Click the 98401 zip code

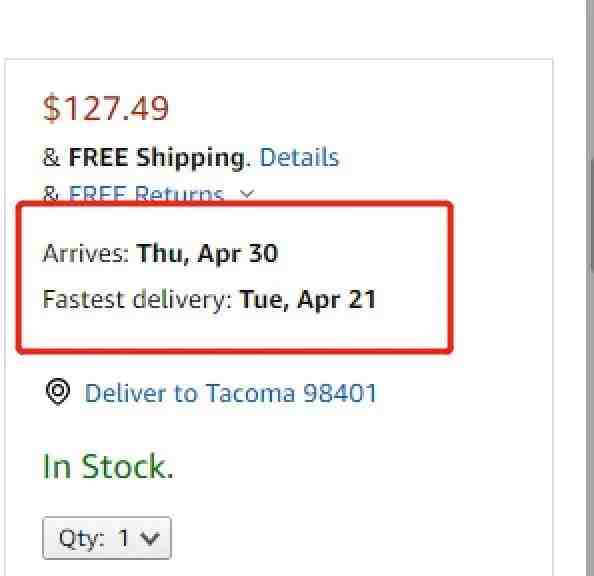tap(340, 393)
